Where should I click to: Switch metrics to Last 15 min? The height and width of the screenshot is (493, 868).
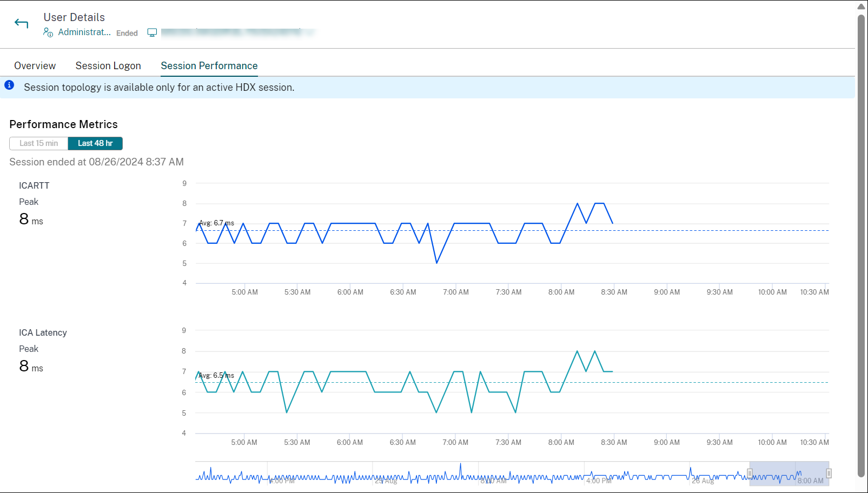[38, 143]
